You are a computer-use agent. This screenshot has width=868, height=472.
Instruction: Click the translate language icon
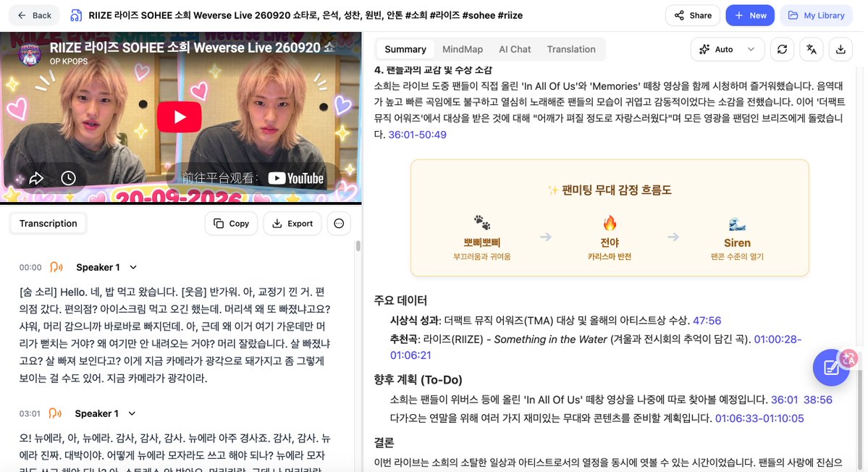pos(812,49)
